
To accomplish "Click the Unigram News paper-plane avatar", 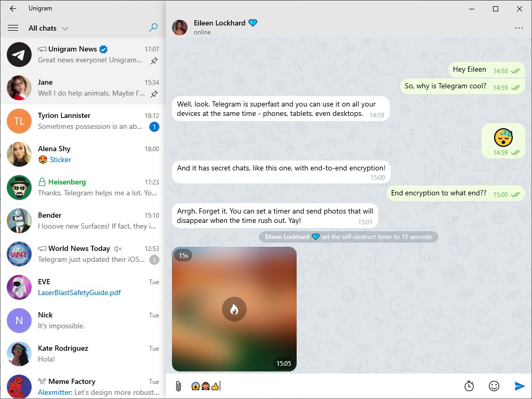I will point(19,55).
